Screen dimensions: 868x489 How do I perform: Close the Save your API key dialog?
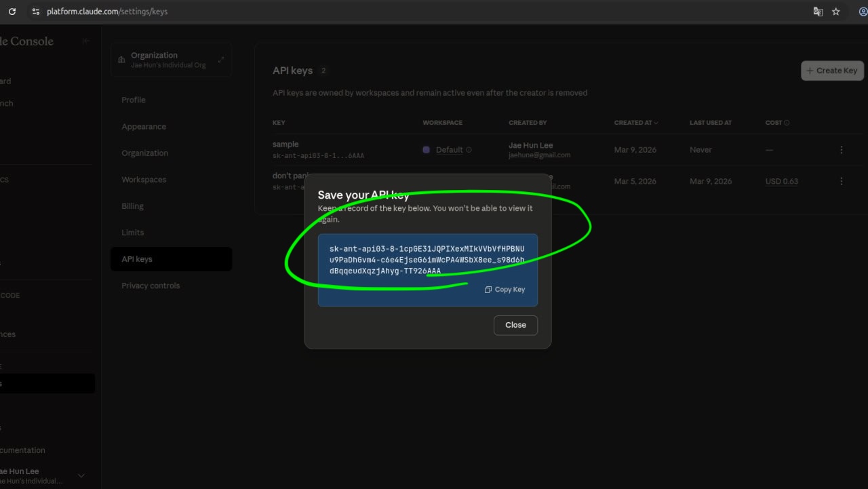click(x=515, y=325)
